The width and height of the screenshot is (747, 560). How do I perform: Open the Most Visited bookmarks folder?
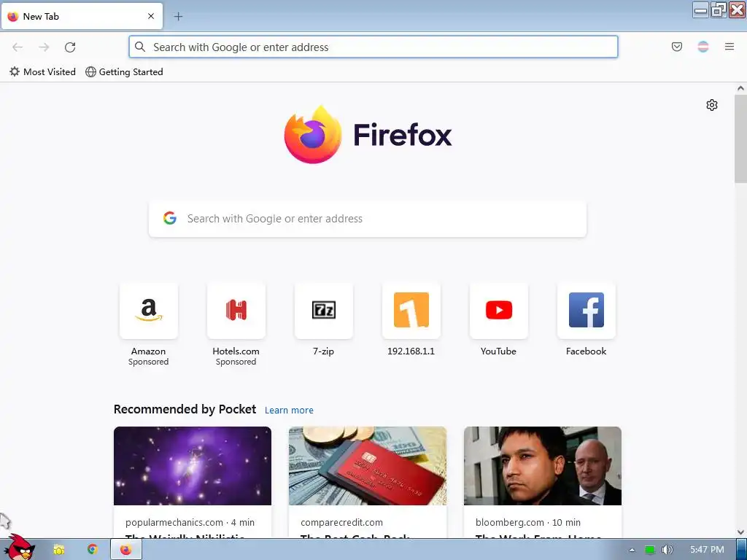tap(42, 72)
